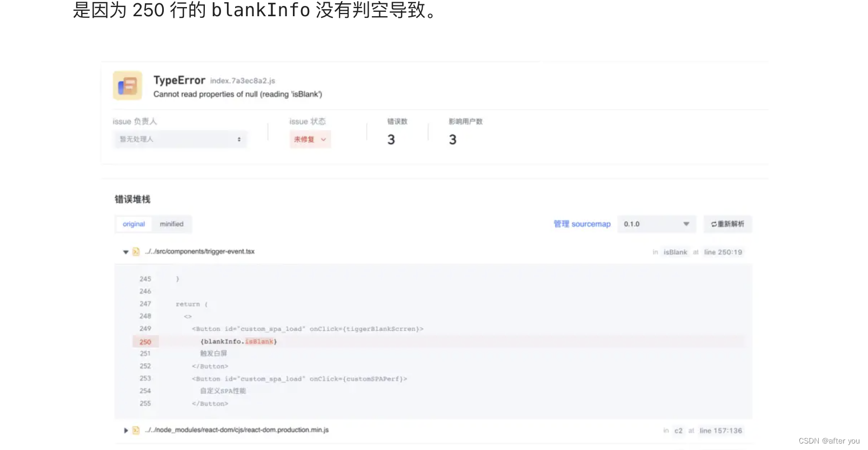
Task: Click the c2 function name in second frame
Action: tap(678, 431)
